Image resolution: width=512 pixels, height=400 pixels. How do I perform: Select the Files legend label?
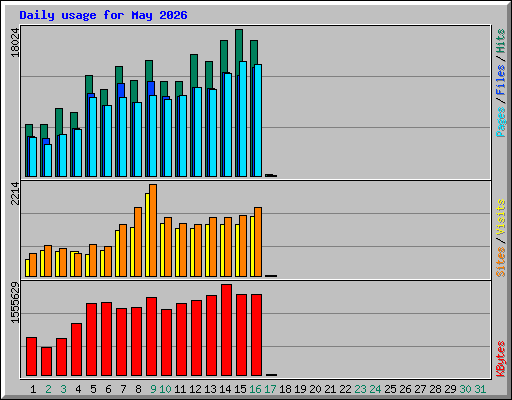coord(500,79)
